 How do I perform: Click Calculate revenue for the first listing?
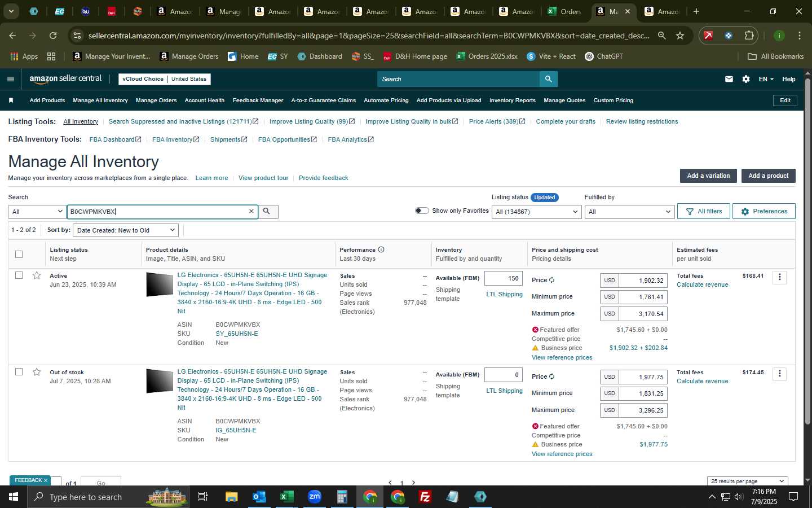click(702, 284)
